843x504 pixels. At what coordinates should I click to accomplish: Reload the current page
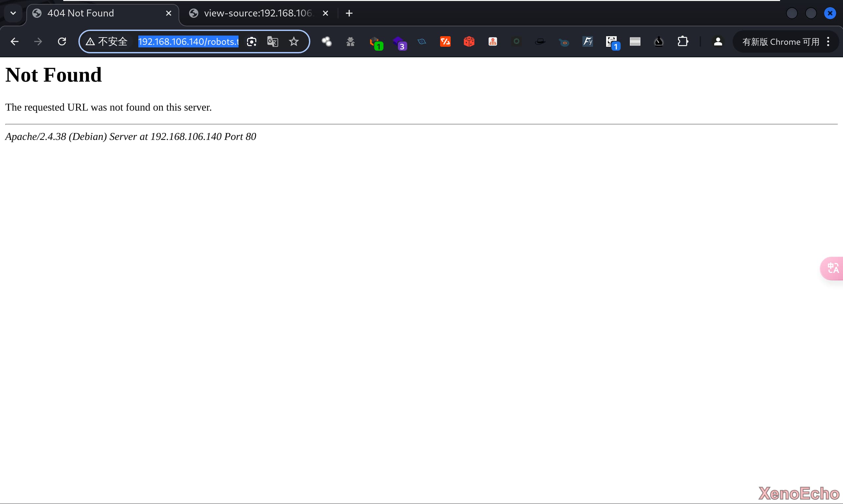(x=62, y=42)
